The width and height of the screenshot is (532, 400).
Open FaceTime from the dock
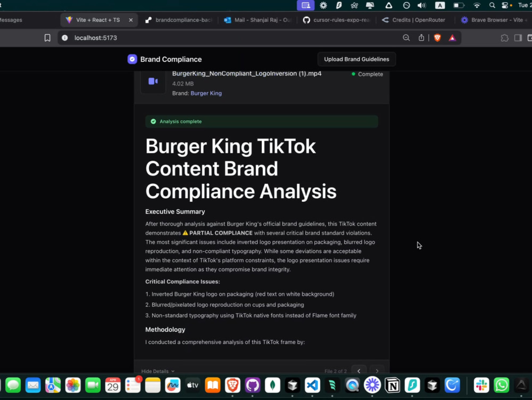[x=93, y=385]
